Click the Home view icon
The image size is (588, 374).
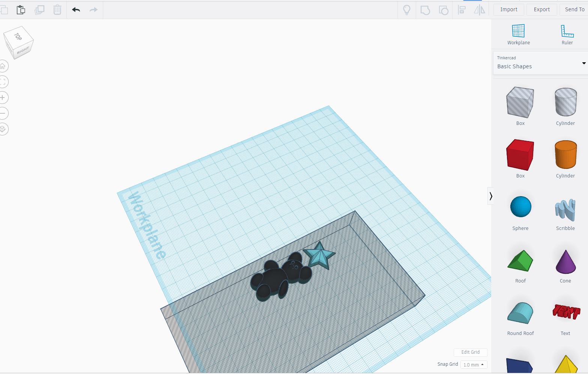[2, 66]
